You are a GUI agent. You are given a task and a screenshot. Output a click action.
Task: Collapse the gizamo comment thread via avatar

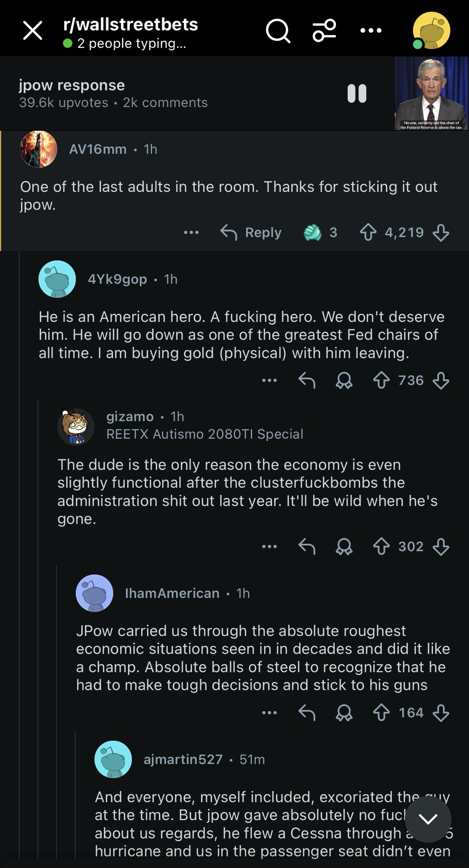[76, 426]
